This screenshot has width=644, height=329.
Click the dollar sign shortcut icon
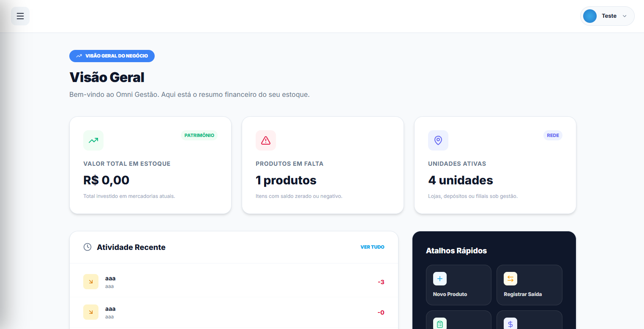[x=510, y=324]
